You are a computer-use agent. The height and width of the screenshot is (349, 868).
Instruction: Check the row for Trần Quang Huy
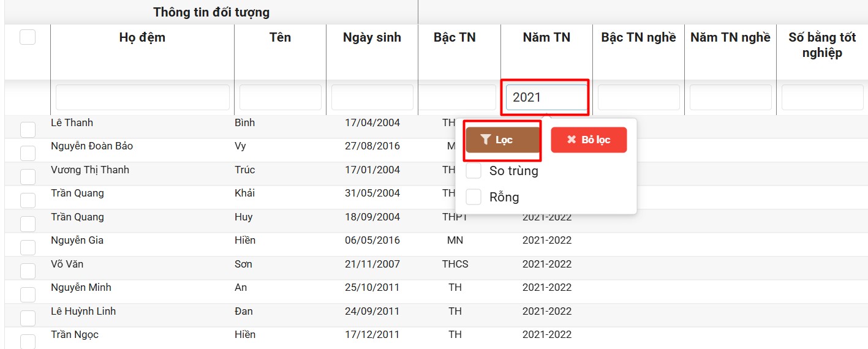(28, 224)
